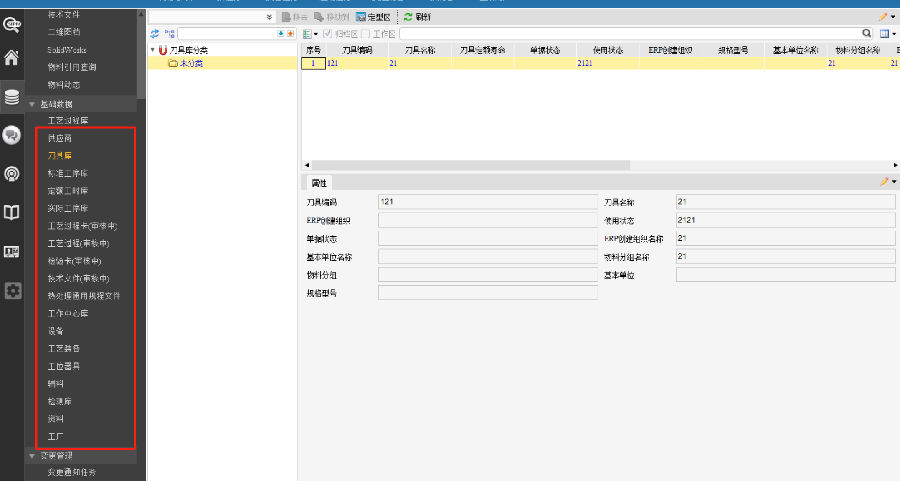Click the green refresh icon labeled 刷新
The height and width of the screenshot is (481, 900).
[x=417, y=17]
